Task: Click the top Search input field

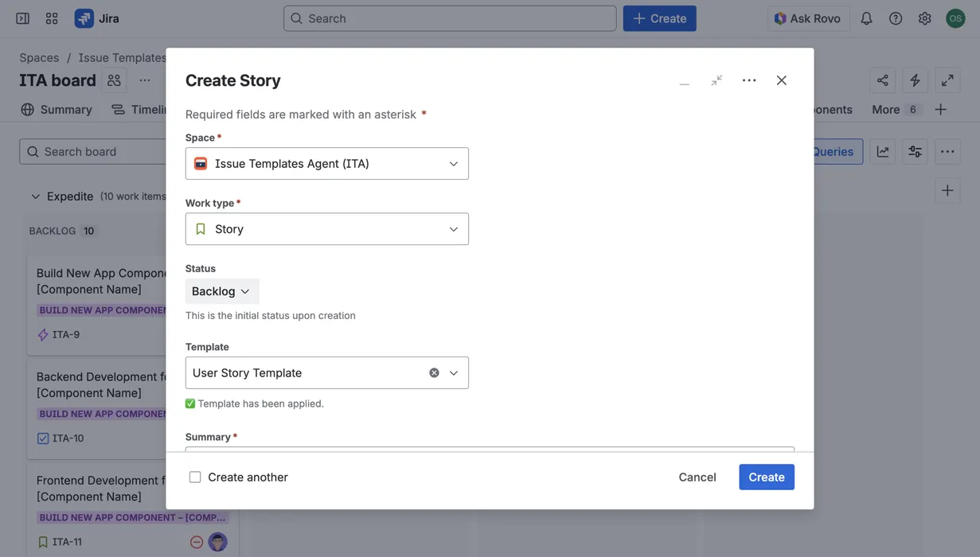Action: point(450,18)
